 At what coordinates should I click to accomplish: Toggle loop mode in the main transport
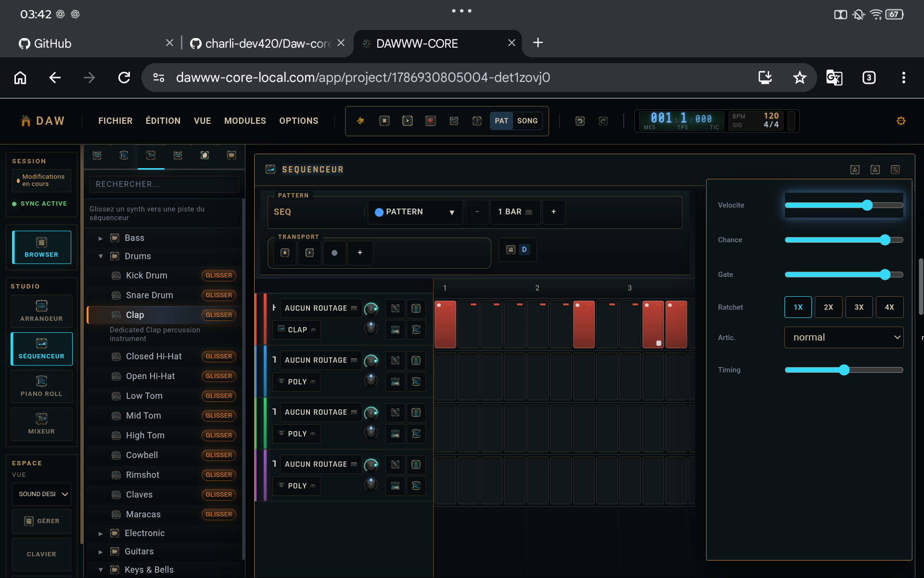click(453, 121)
